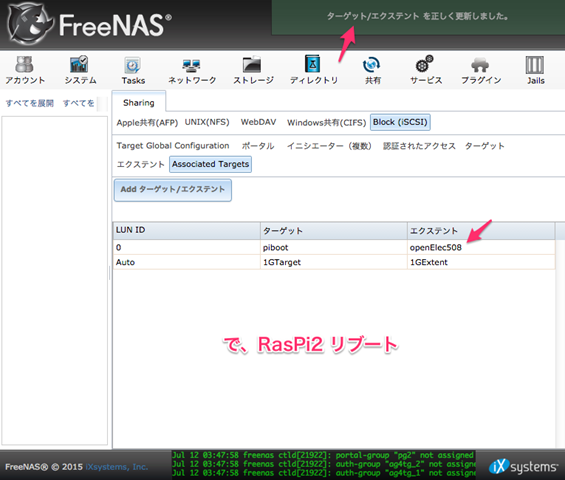This screenshot has width=565, height=480.
Task: Open the エクステント tab
Action: point(141,164)
